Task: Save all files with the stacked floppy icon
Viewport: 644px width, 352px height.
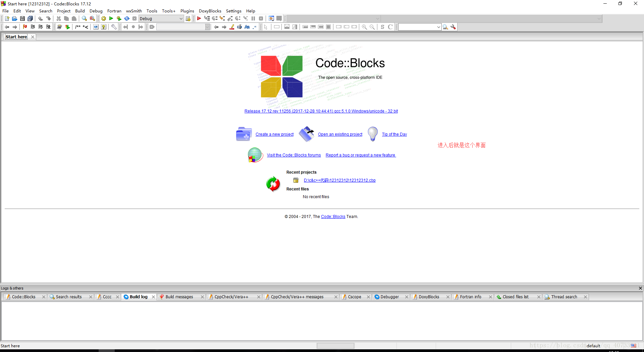Action: pyautogui.click(x=30, y=18)
